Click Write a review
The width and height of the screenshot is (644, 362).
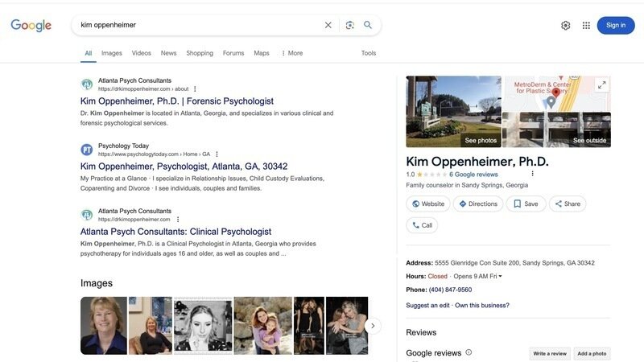550,353
